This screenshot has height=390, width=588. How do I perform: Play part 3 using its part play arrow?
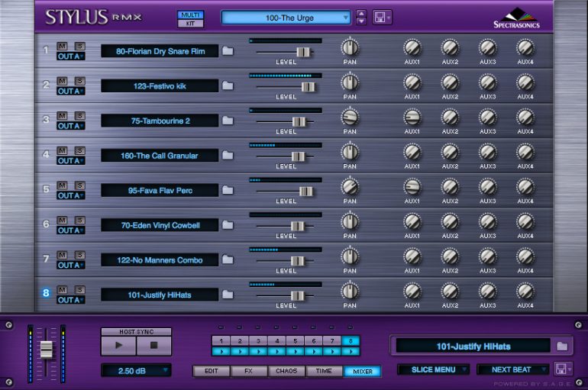258,351
